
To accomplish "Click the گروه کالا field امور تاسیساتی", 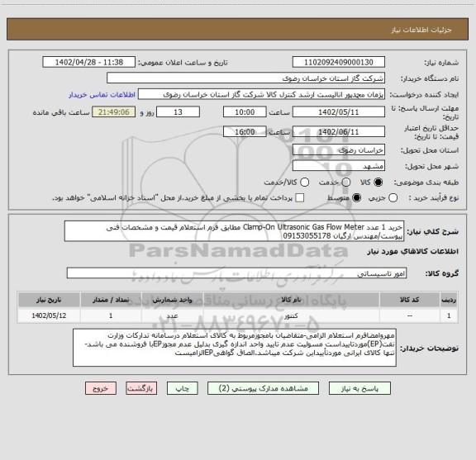I will (x=236, y=273).
